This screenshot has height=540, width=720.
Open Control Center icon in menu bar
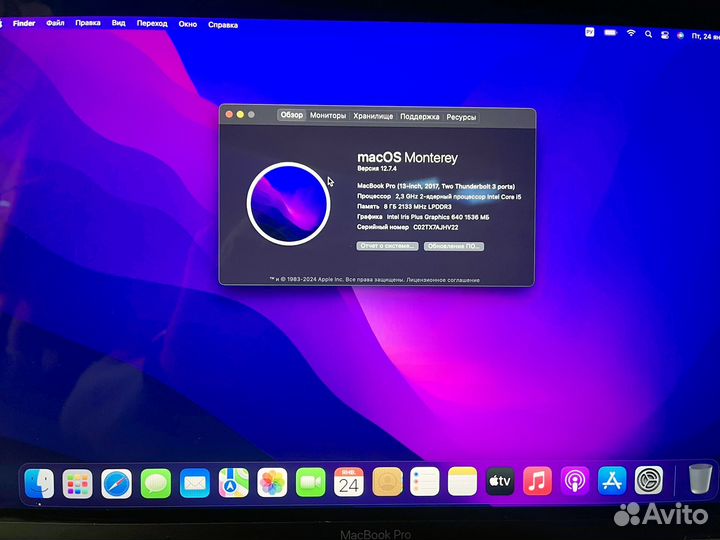(x=664, y=34)
